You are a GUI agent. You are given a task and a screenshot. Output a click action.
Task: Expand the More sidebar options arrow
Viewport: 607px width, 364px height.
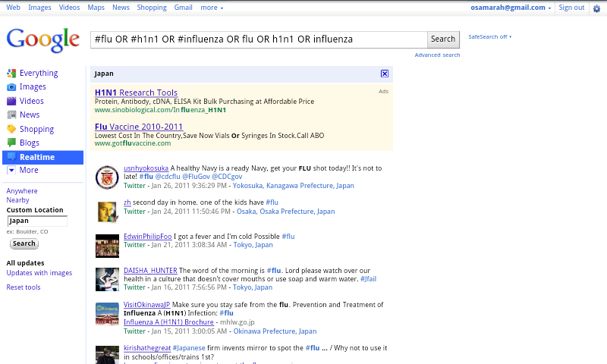[11, 170]
